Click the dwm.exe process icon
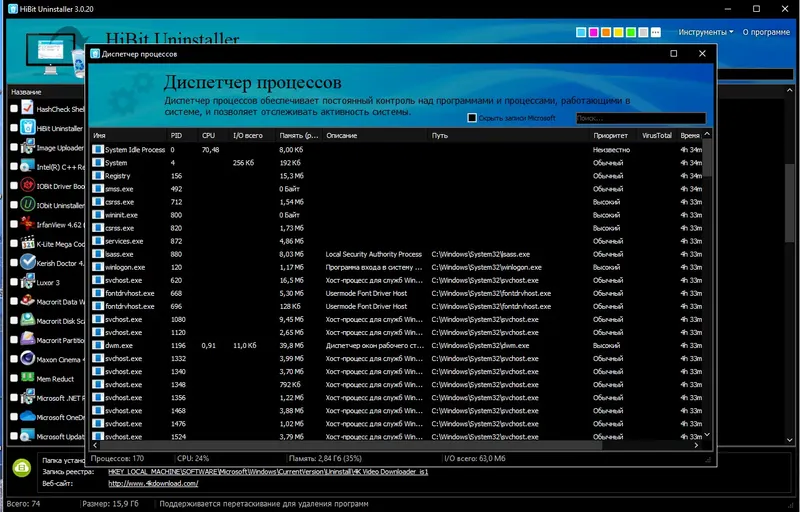Viewport: 800px width, 512px height. 98,345
